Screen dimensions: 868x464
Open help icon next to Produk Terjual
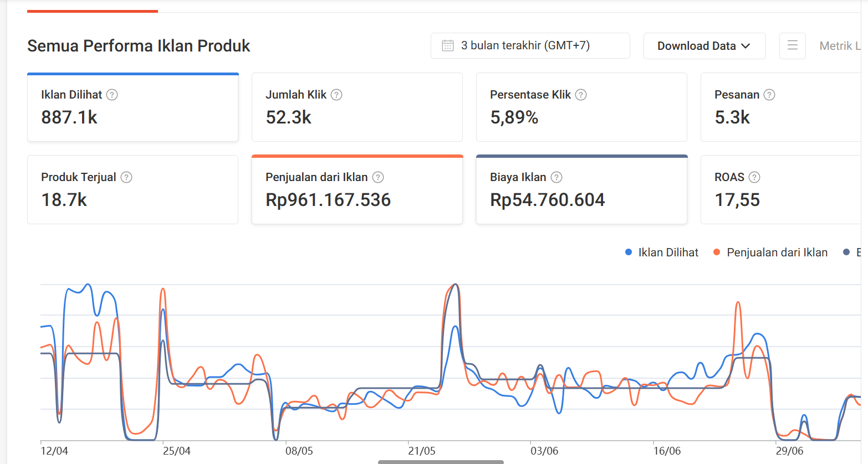(126, 177)
